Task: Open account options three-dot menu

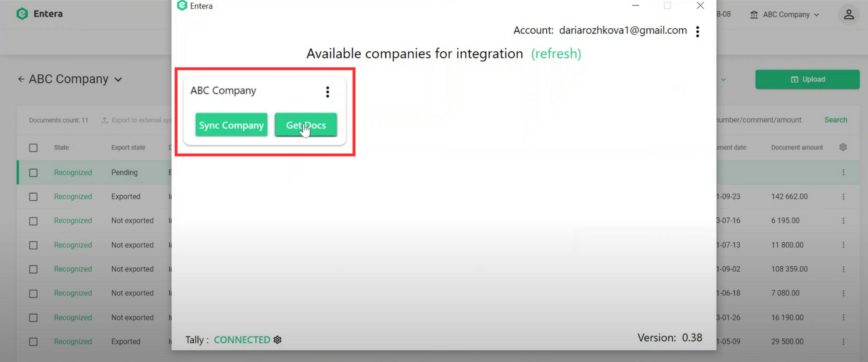Action: [x=697, y=31]
